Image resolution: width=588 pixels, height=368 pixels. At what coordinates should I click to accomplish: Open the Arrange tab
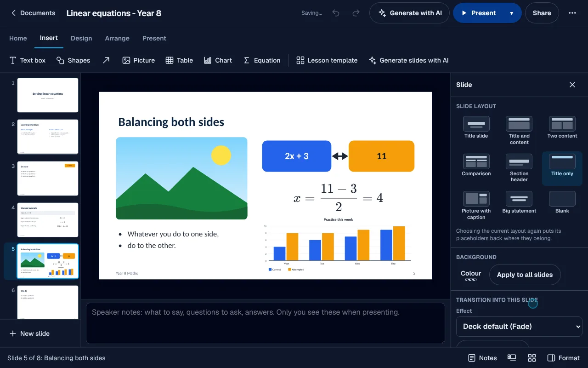tap(117, 38)
